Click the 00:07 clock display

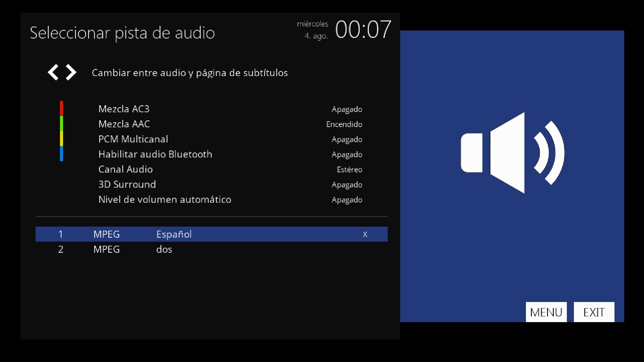[x=363, y=30]
